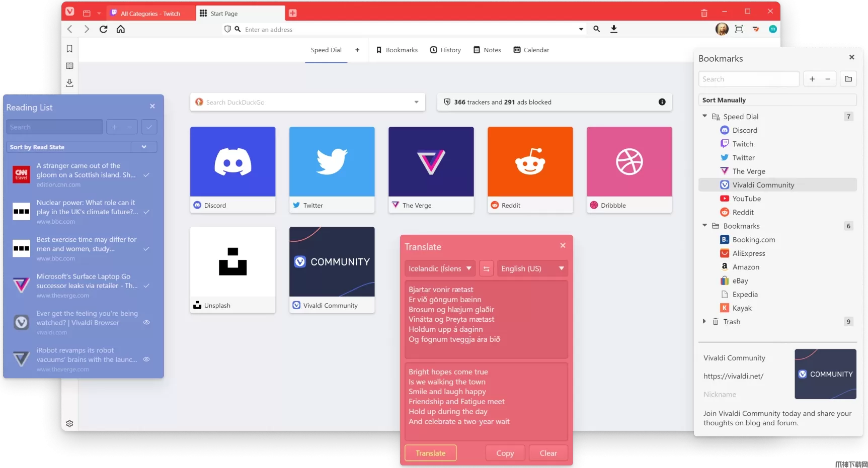Create new bookmark folder

tap(848, 79)
